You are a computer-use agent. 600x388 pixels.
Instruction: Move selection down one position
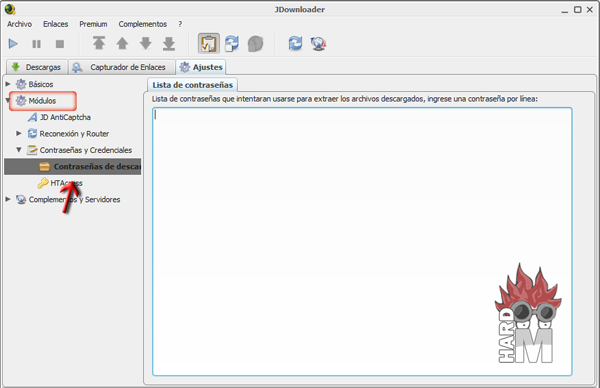(146, 43)
